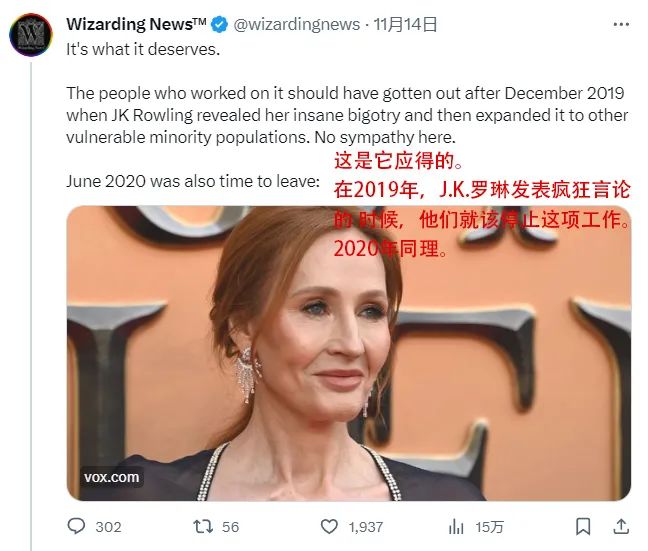Click the vox.com source label

(112, 477)
